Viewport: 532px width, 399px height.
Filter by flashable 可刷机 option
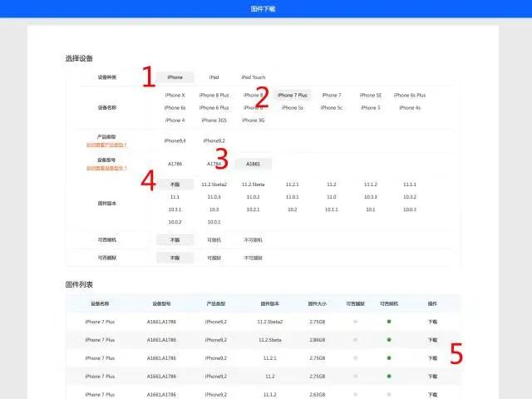point(214,240)
